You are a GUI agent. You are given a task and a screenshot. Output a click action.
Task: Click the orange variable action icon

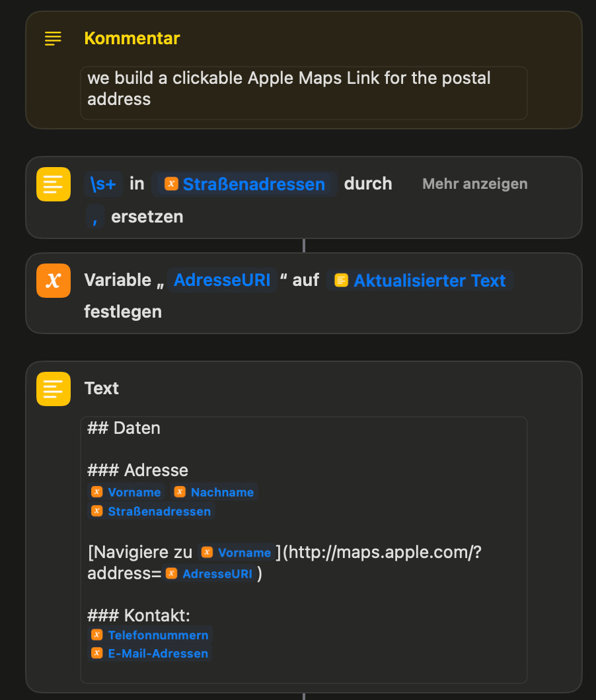point(54,281)
